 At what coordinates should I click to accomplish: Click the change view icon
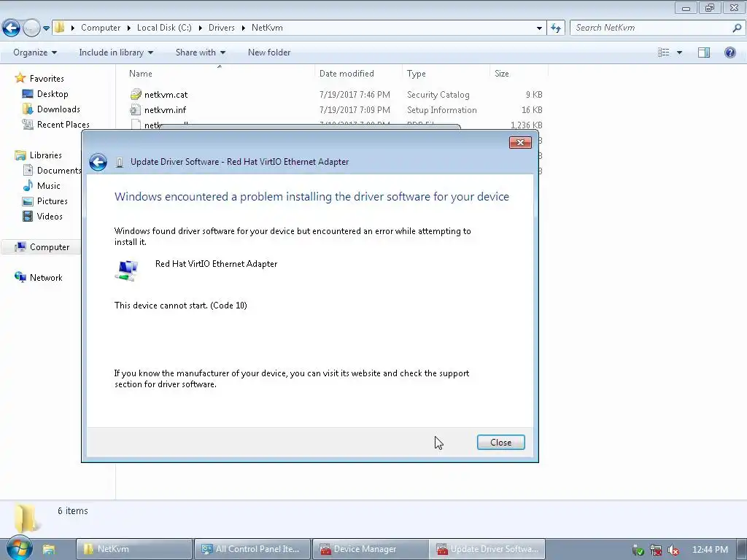tap(664, 52)
